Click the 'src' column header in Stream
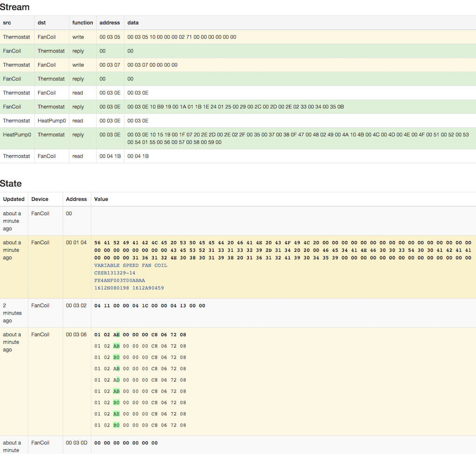The height and width of the screenshot is (454, 476). point(7,23)
